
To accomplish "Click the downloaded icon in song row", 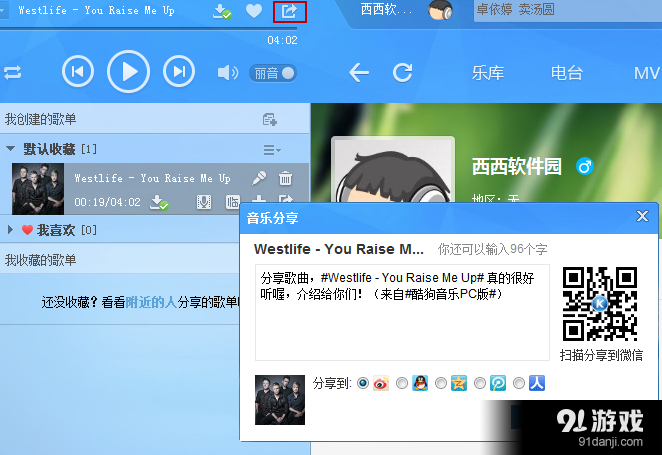I will (159, 202).
